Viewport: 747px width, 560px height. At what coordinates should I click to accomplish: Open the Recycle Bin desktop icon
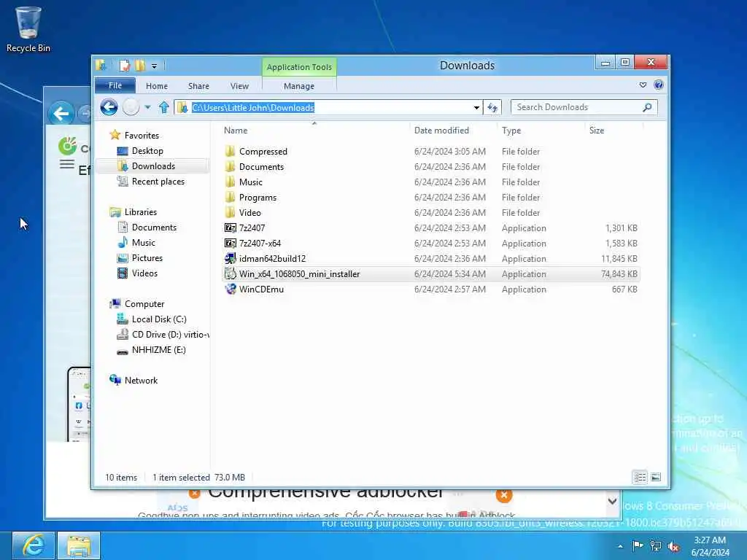28,29
